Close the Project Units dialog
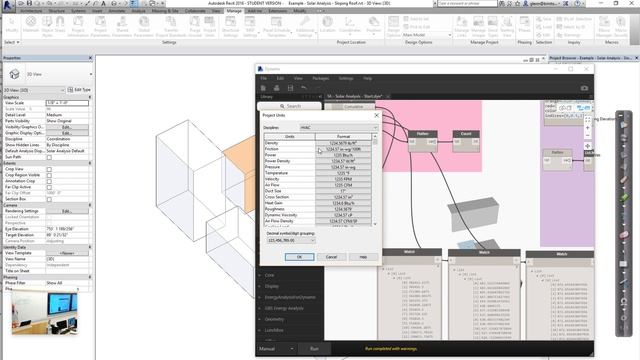 (377, 116)
